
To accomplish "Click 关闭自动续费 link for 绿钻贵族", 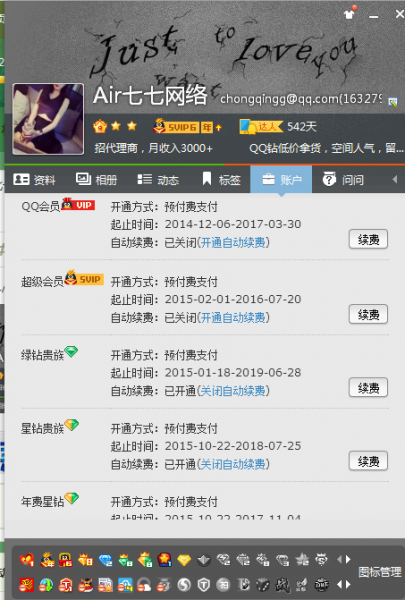I will pos(233,391).
